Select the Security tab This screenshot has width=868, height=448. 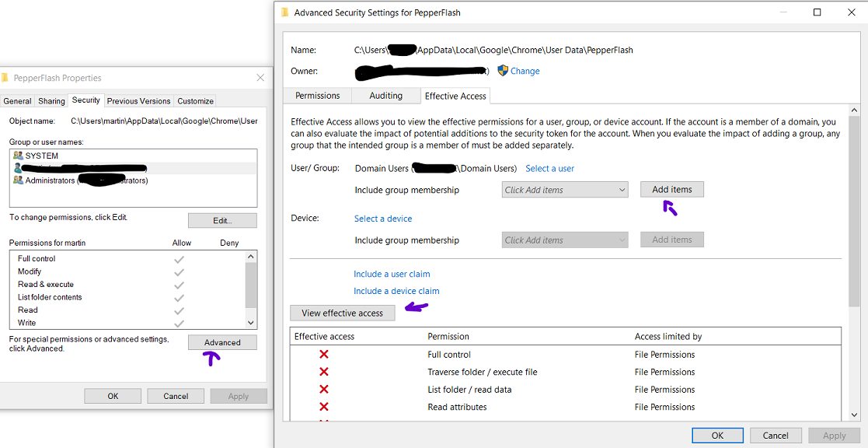point(85,100)
